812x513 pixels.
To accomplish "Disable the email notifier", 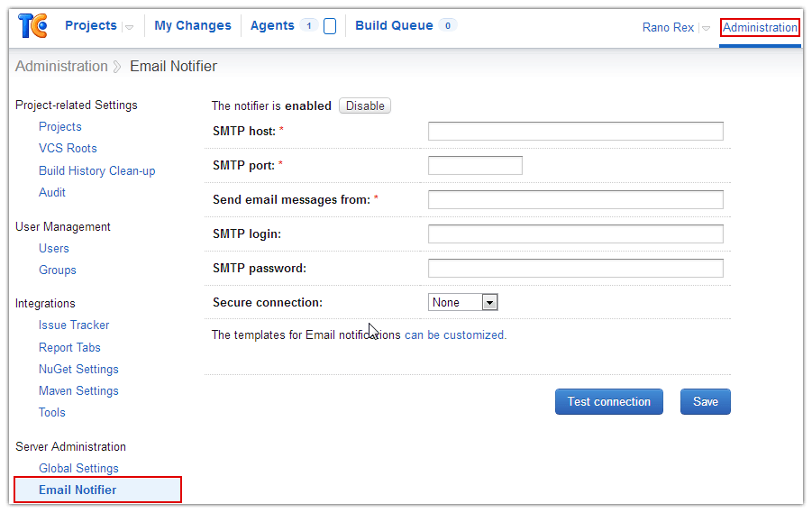I will [365, 105].
